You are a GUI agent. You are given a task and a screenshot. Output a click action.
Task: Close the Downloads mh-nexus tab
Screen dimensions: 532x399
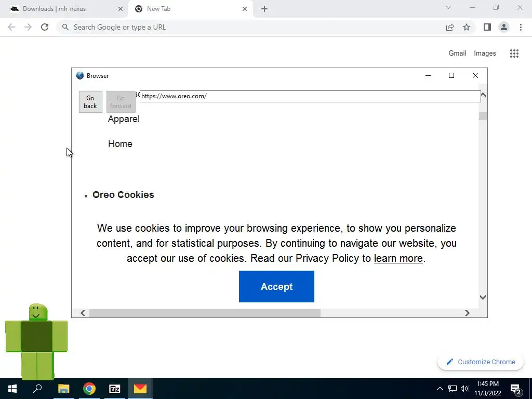(x=121, y=9)
